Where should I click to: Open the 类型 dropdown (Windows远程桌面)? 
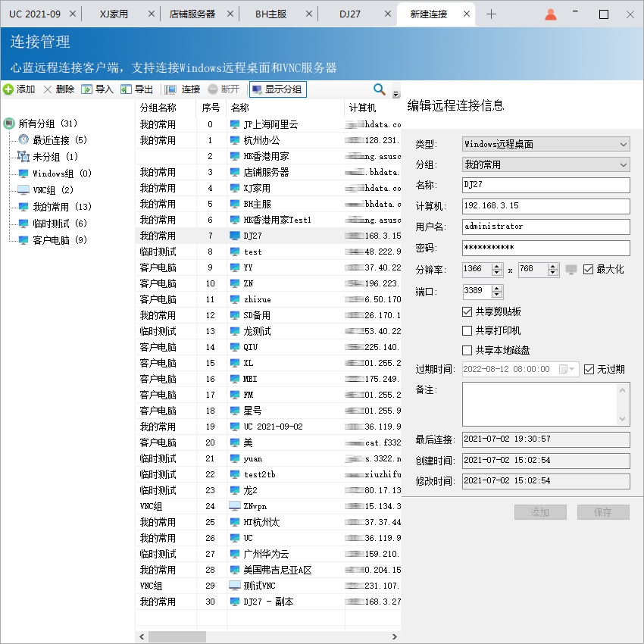[x=546, y=144]
